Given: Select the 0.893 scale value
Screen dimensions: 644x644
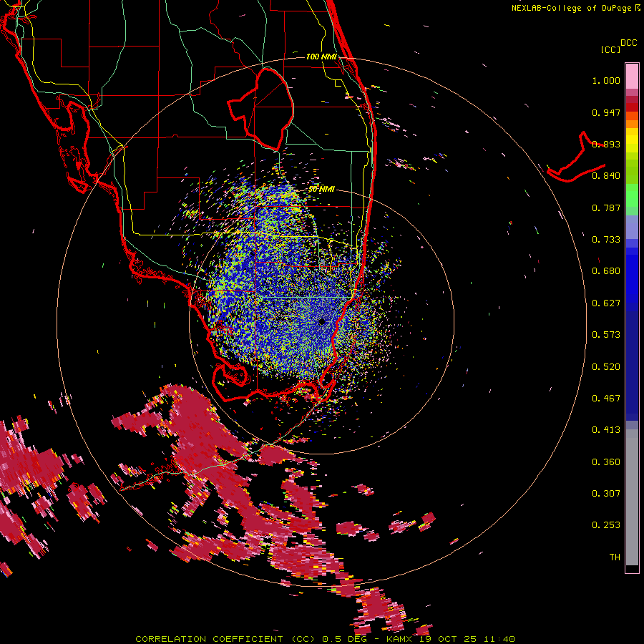Looking at the screenshot, I should [606, 144].
